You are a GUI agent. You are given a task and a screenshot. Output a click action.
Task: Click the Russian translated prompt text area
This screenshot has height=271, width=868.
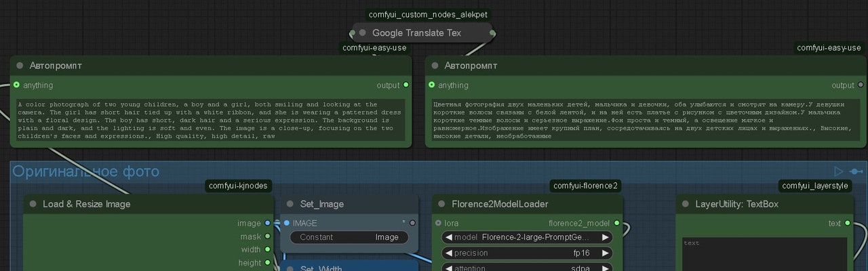click(x=646, y=120)
